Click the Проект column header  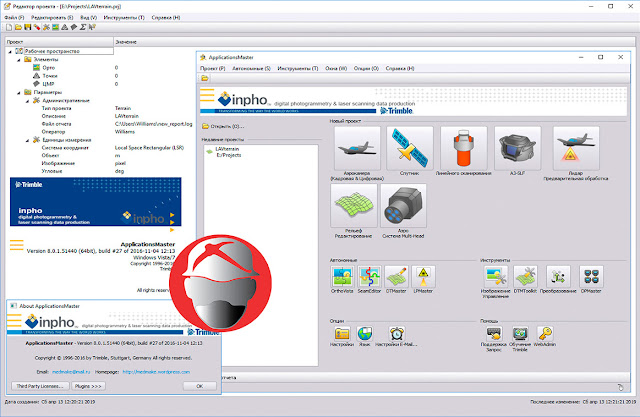click(x=59, y=42)
